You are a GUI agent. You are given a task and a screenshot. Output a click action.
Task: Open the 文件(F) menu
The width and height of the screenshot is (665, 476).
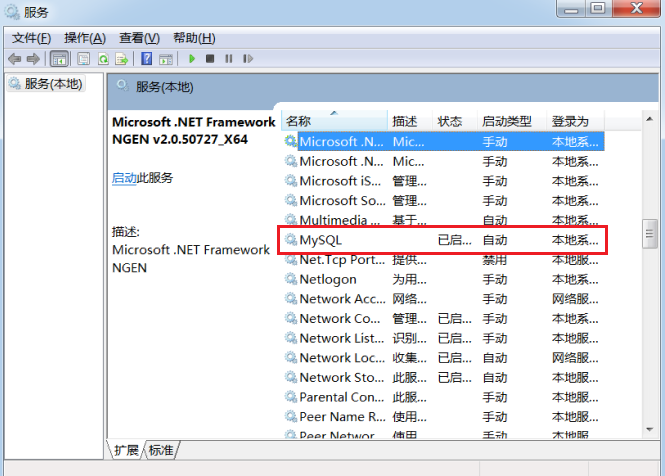tap(31, 38)
